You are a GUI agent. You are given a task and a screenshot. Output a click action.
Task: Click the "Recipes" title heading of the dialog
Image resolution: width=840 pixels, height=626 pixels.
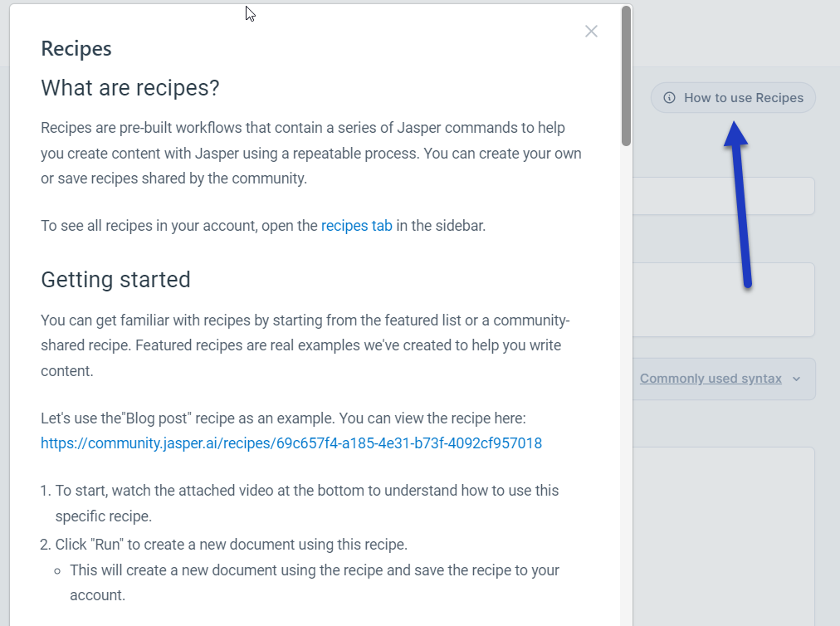76,49
